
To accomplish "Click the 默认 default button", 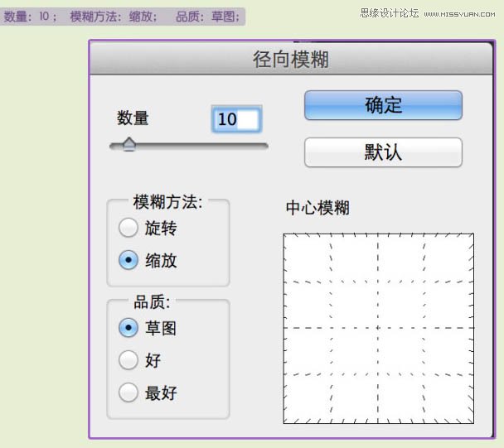I will click(383, 152).
